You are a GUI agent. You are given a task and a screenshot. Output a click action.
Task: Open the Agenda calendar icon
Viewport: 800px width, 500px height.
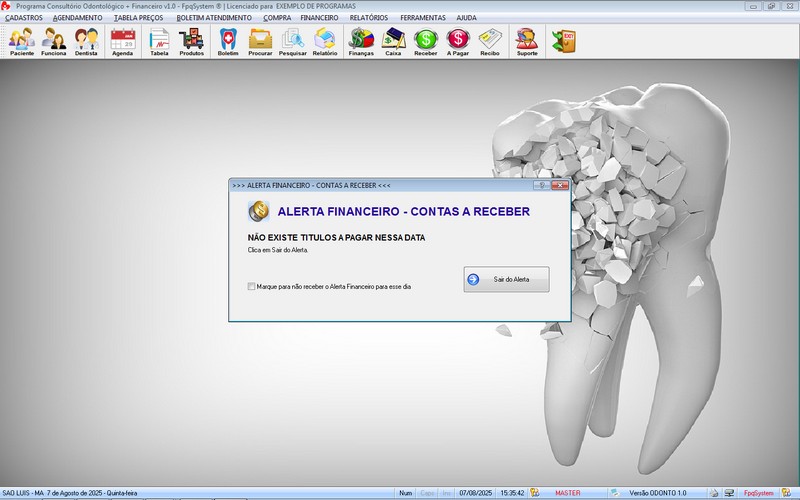tap(123, 42)
